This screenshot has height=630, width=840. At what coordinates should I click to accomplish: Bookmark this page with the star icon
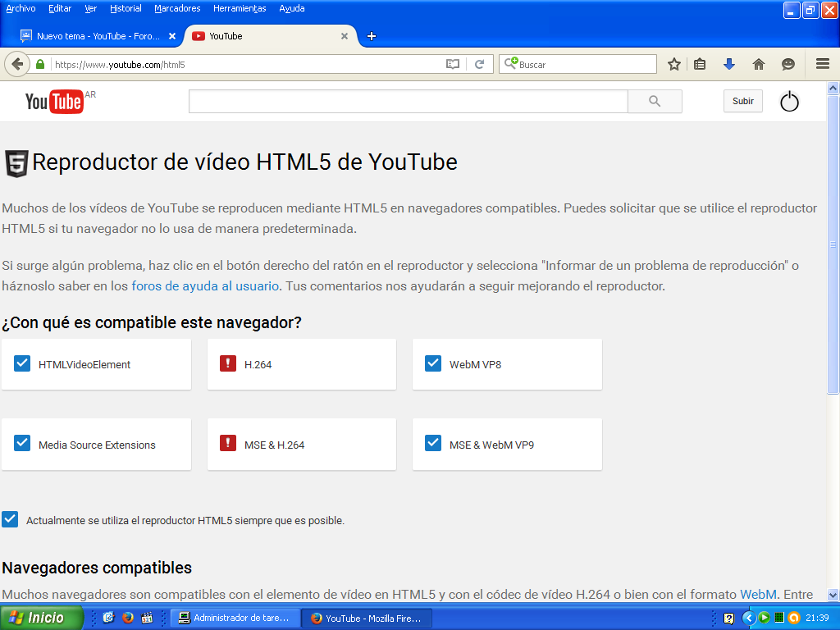674,64
